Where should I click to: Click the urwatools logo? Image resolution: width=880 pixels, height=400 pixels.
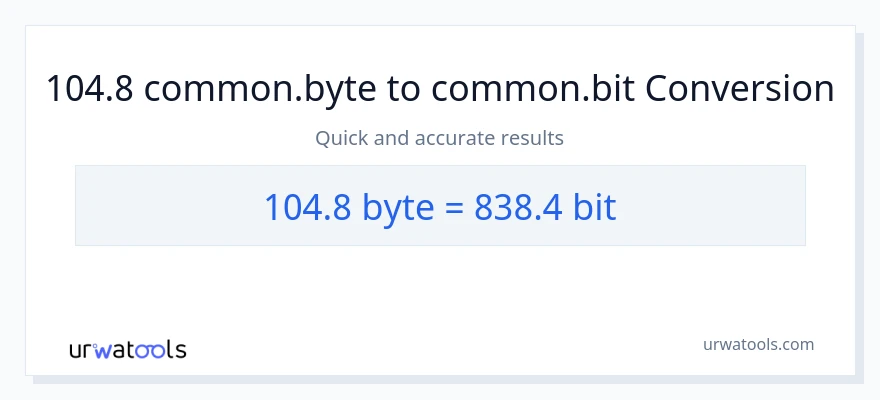click(x=127, y=349)
